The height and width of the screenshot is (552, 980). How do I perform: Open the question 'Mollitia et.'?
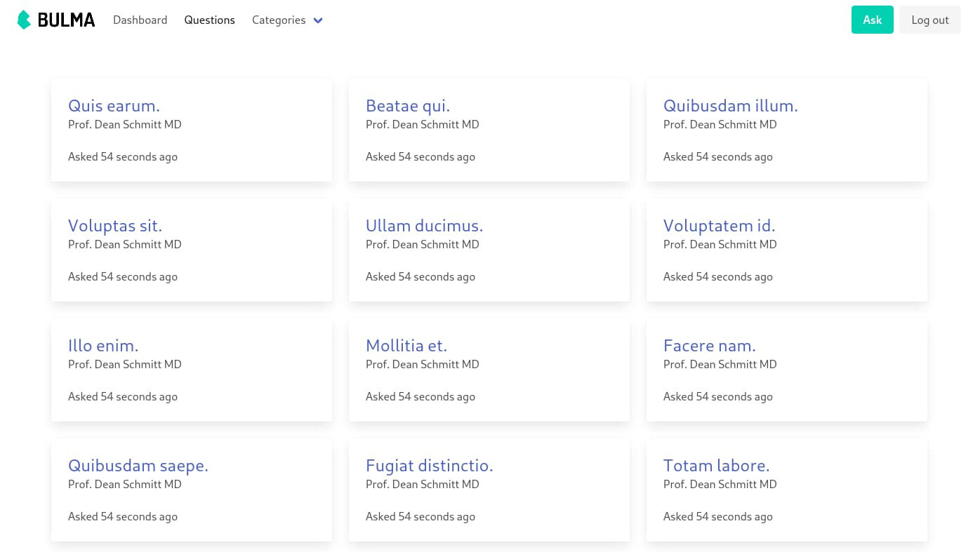coord(406,345)
